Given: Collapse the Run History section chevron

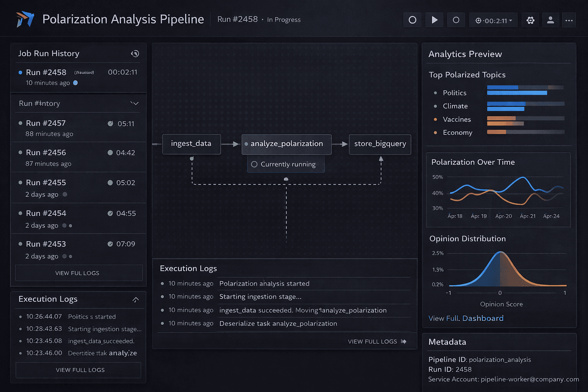Looking at the screenshot, I should tap(135, 103).
